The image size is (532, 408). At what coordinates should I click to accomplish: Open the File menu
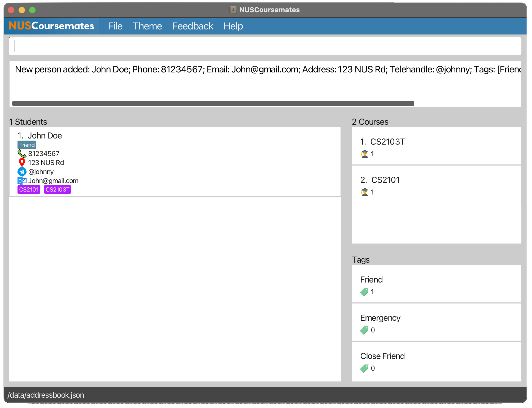[115, 26]
